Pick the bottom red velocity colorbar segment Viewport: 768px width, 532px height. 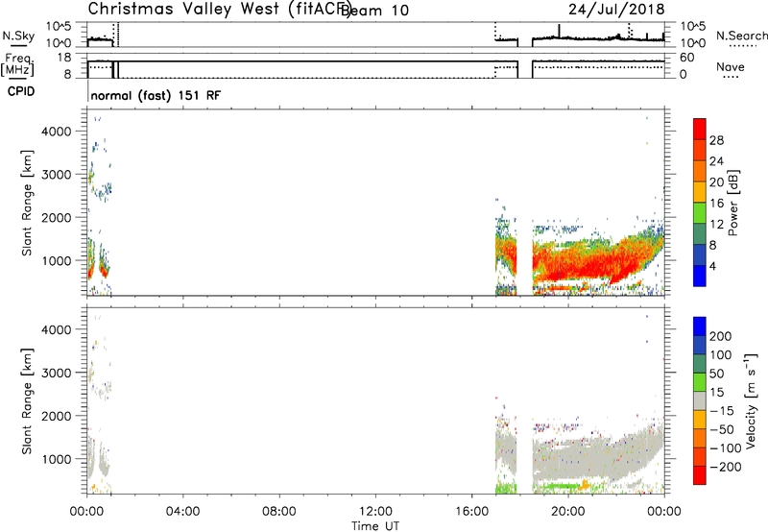[x=700, y=475]
